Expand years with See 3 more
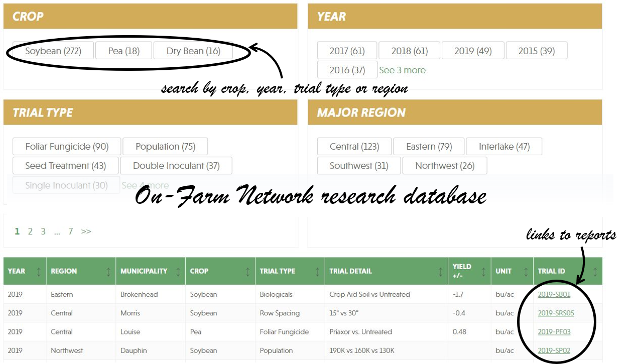633x364 pixels. [x=402, y=70]
